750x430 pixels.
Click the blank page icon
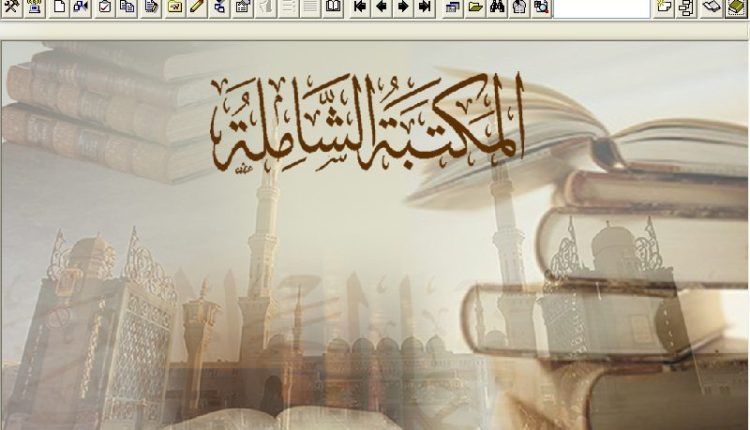click(x=59, y=7)
